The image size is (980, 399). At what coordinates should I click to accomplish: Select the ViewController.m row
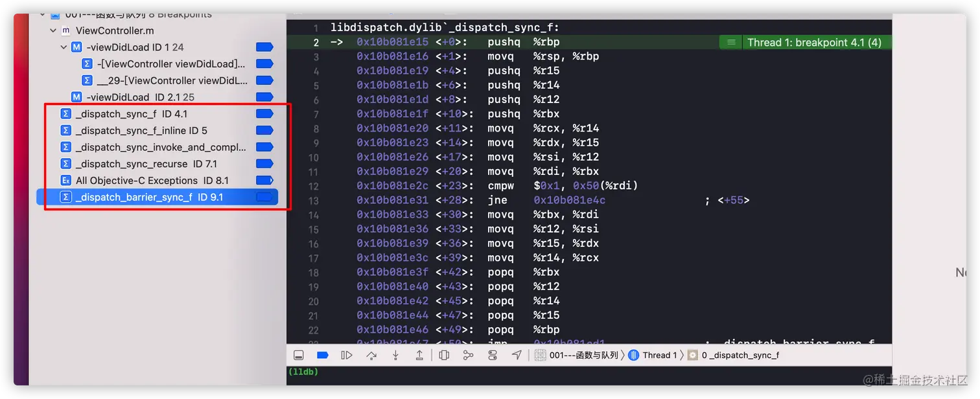157,30
